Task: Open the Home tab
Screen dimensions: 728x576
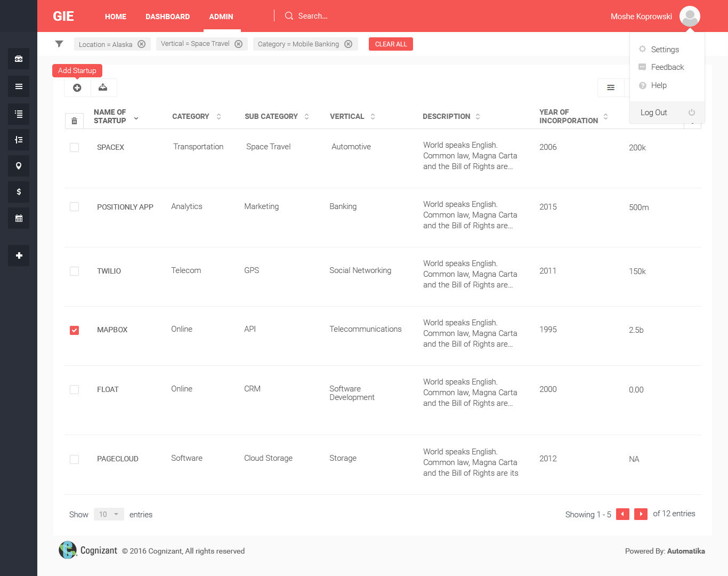Action: pos(116,17)
